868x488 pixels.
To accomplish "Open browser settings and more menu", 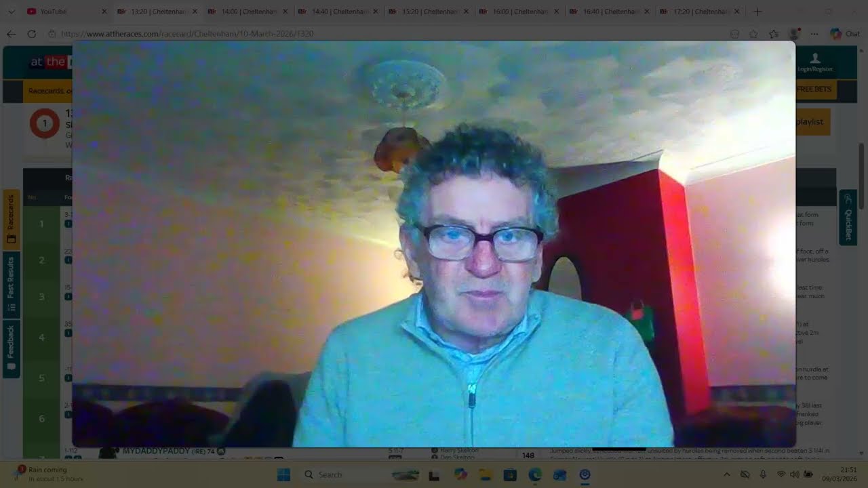I will (814, 34).
